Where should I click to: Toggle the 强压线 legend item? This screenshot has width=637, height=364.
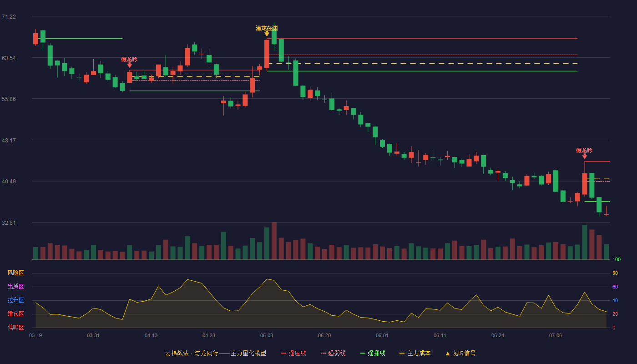[x=293, y=353]
